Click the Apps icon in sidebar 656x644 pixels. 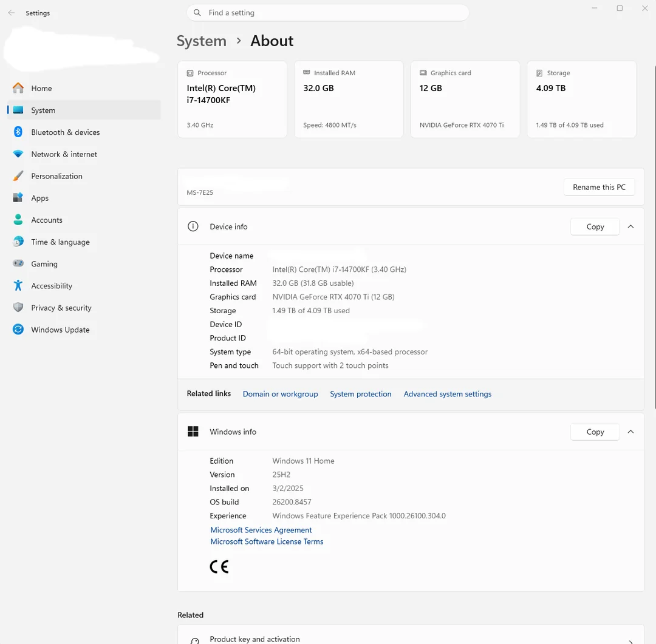point(18,198)
